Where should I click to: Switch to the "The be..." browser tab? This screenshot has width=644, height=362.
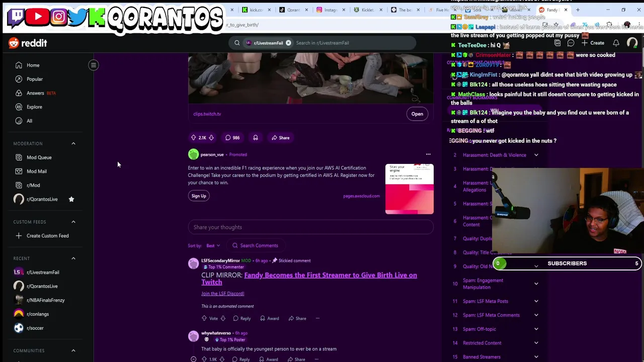[x=405, y=10]
